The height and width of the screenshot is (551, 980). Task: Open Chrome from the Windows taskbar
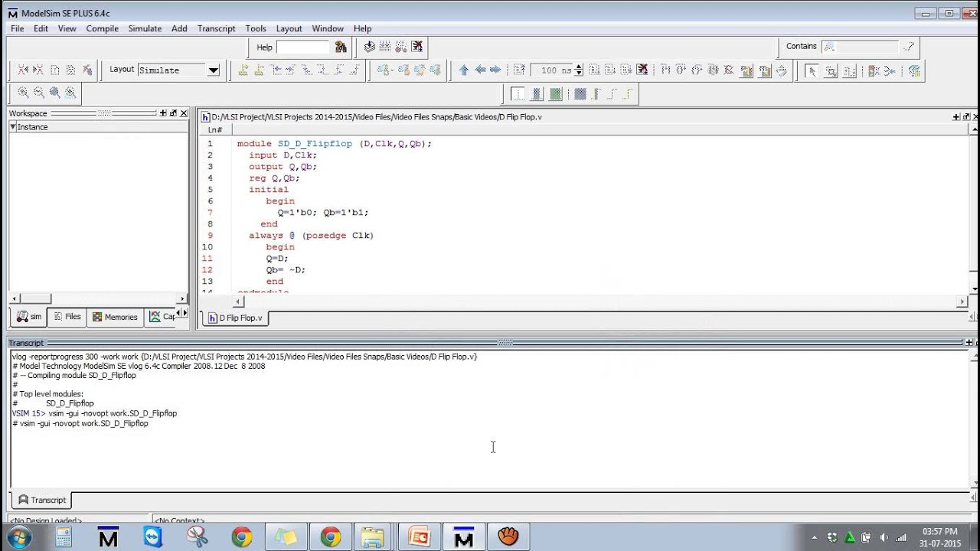[242, 537]
